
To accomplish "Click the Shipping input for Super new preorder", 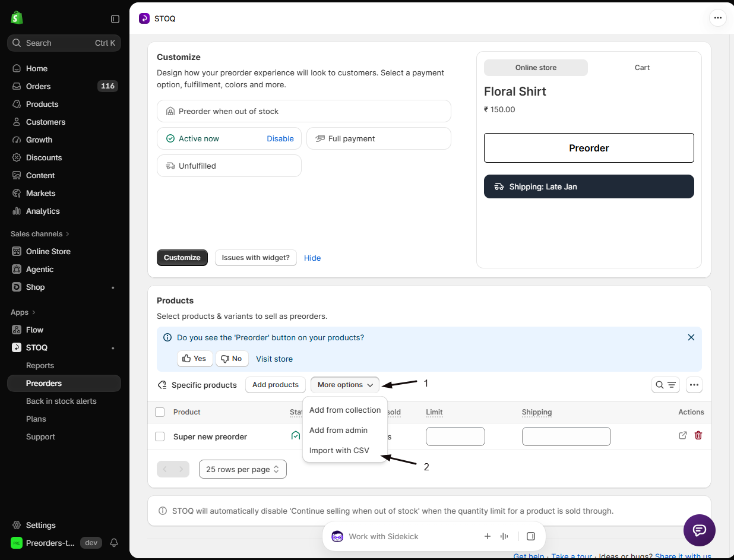I will [x=567, y=436].
